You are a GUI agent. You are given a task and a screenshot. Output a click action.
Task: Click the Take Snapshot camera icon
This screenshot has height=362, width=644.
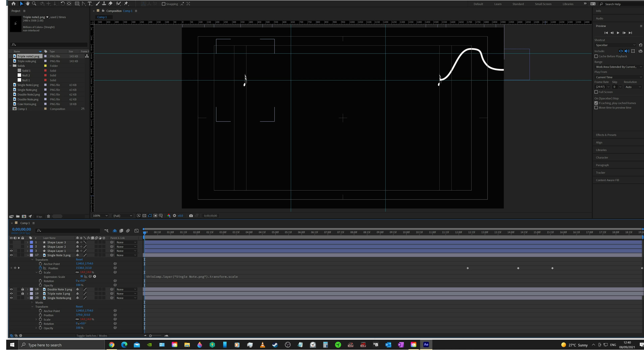191,216
